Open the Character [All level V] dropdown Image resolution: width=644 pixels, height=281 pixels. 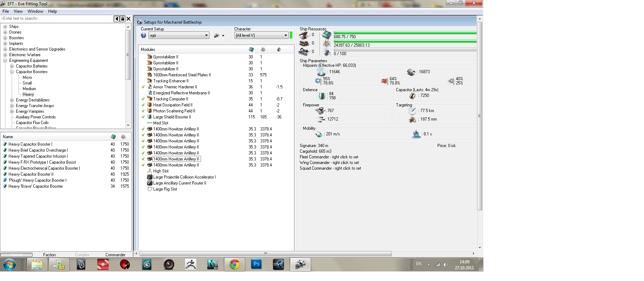(x=262, y=35)
